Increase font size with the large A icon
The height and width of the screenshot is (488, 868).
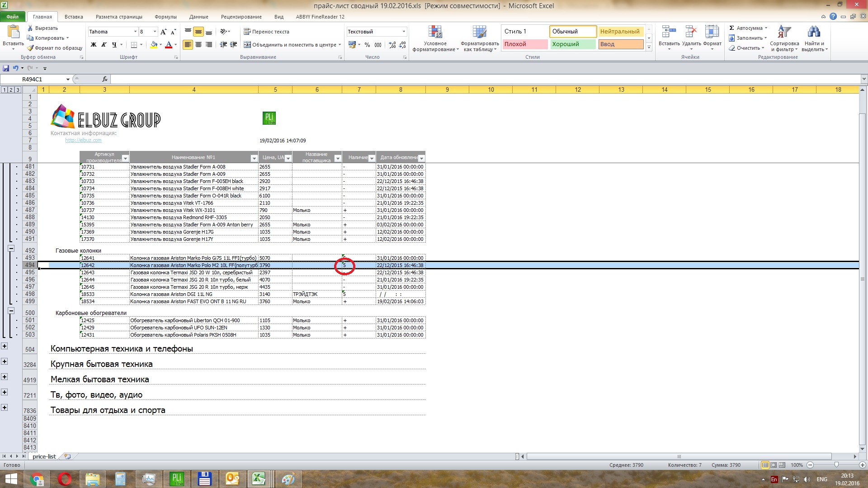(x=164, y=32)
